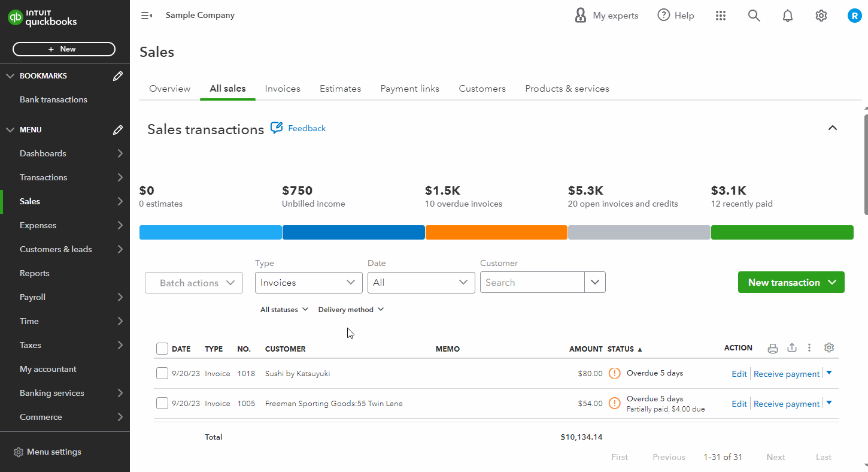
Task: Sort by the STATUS column header
Action: point(624,349)
